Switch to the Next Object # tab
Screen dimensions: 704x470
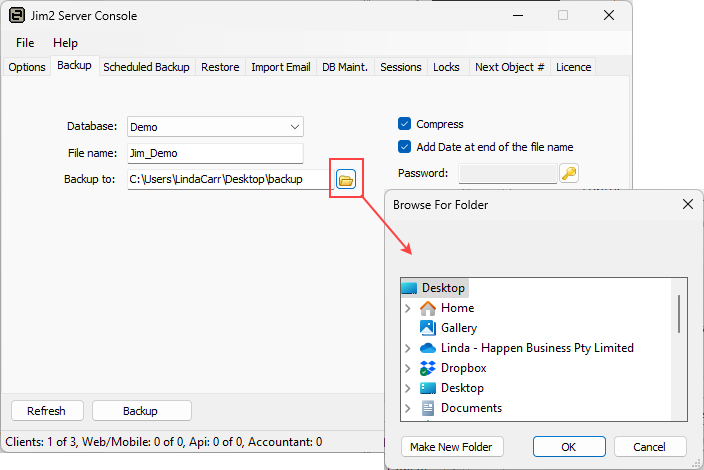510,67
